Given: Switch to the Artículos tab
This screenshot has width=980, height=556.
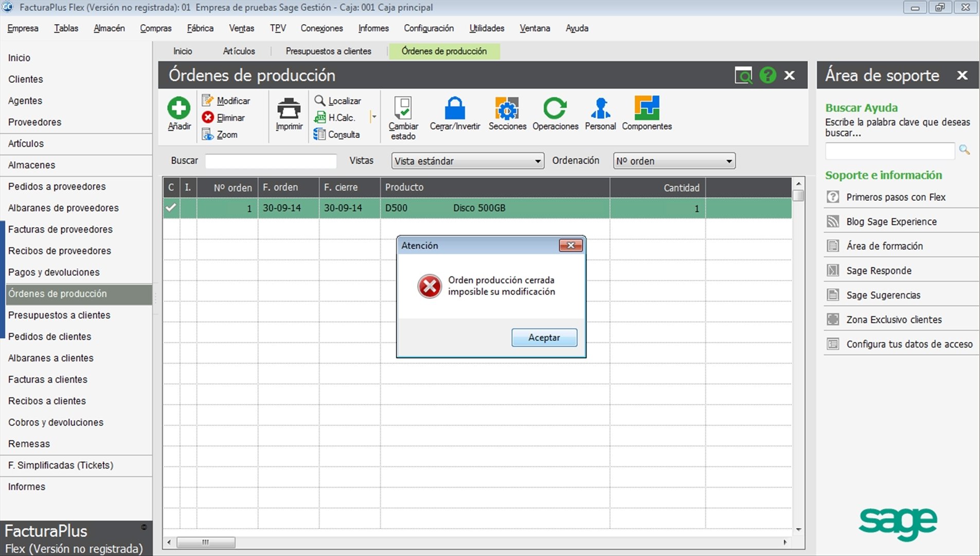Looking at the screenshot, I should tap(239, 51).
